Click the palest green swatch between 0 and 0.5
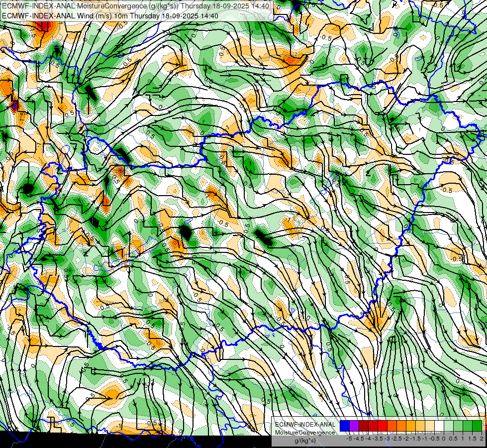 click(449, 426)
